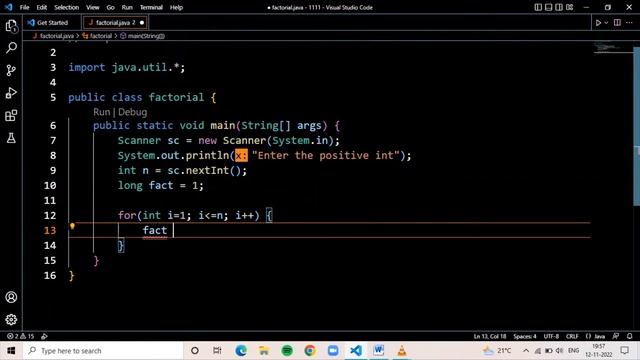Open the Extensions view

coord(11,116)
